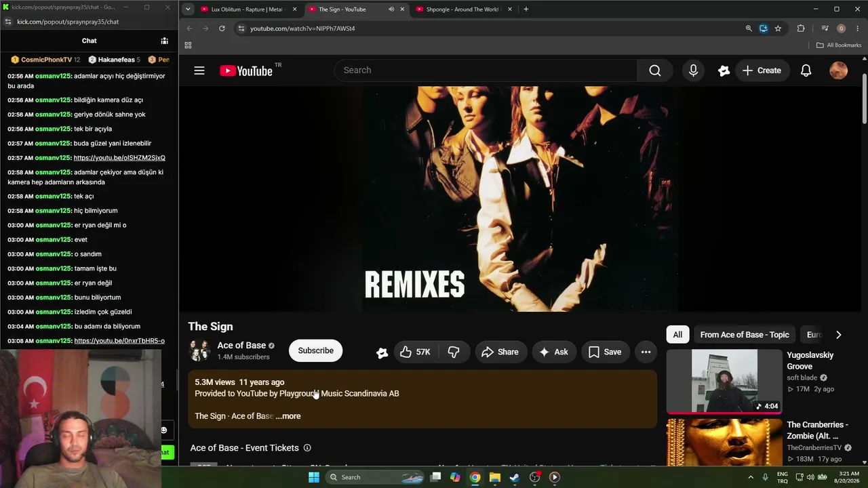
Task: Open the Windows Start menu
Action: point(314,477)
